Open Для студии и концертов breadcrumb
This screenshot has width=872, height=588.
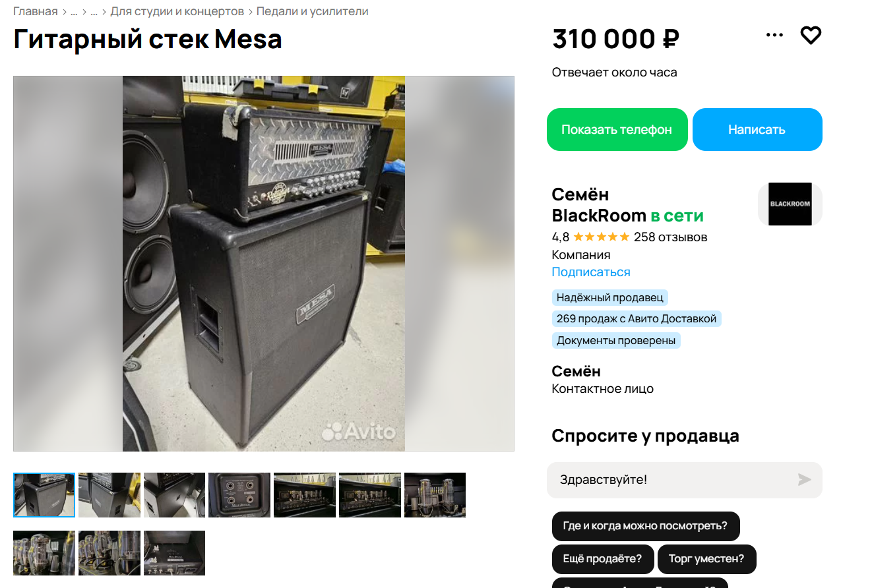(177, 11)
